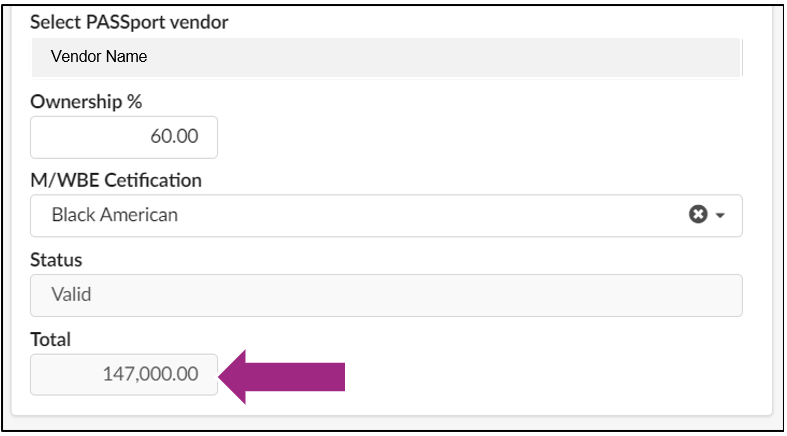Focus the Ownership % input box
787x436 pixels.
pos(124,137)
